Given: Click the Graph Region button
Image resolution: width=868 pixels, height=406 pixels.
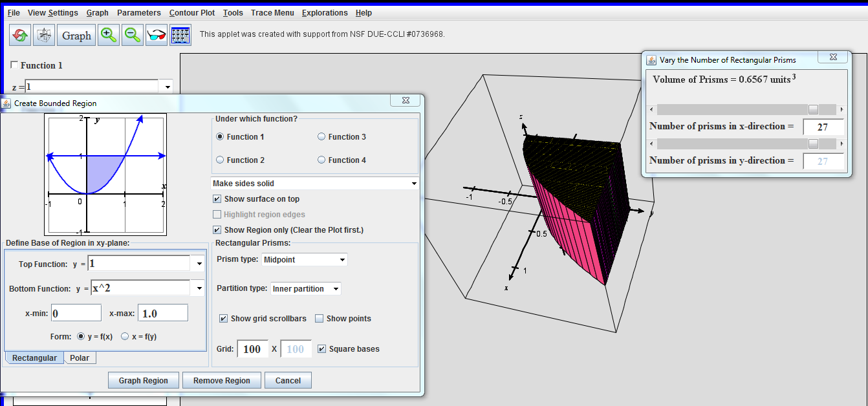Looking at the screenshot, I should [x=143, y=380].
